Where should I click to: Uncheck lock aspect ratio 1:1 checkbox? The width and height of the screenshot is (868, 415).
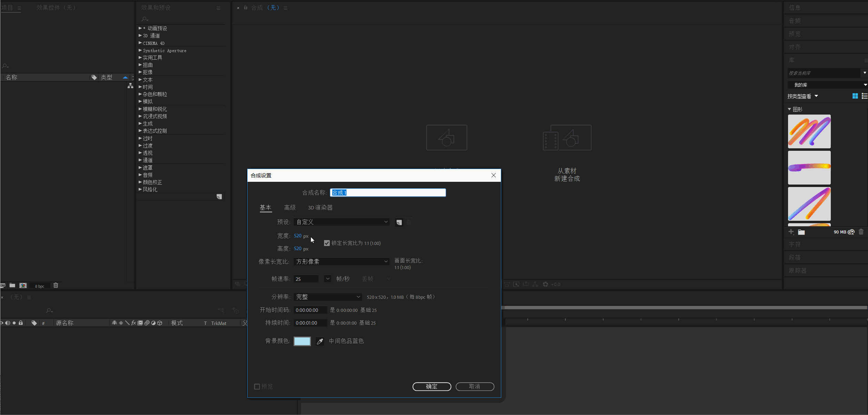(x=327, y=243)
